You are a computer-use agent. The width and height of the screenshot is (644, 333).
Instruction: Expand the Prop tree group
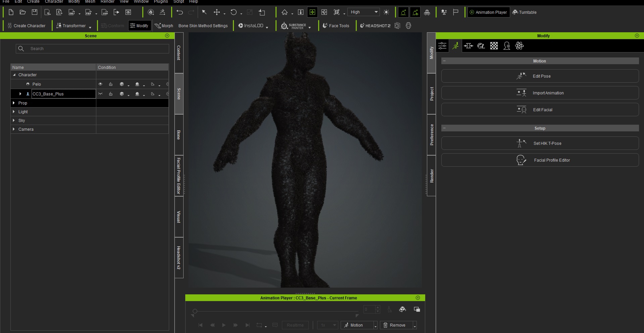coord(14,103)
